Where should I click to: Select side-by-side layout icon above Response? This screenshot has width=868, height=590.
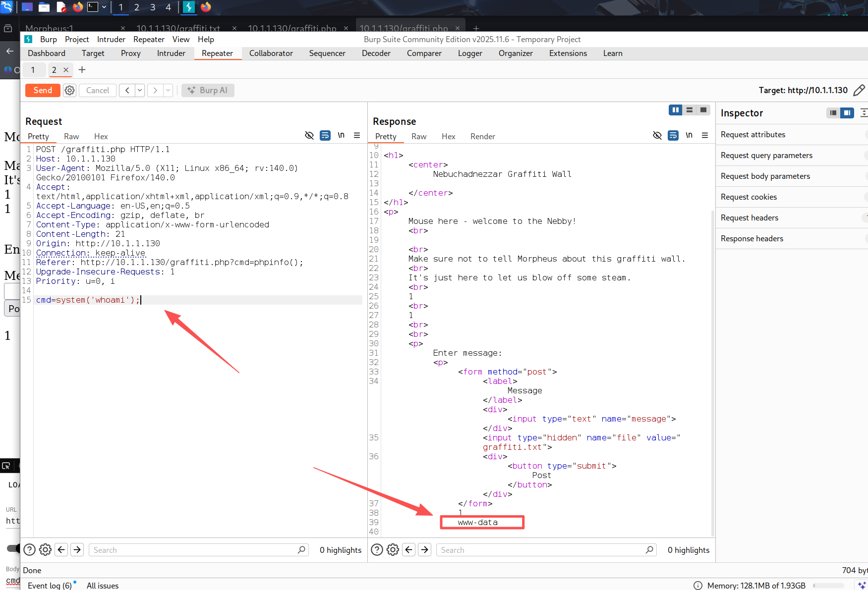pyautogui.click(x=675, y=110)
